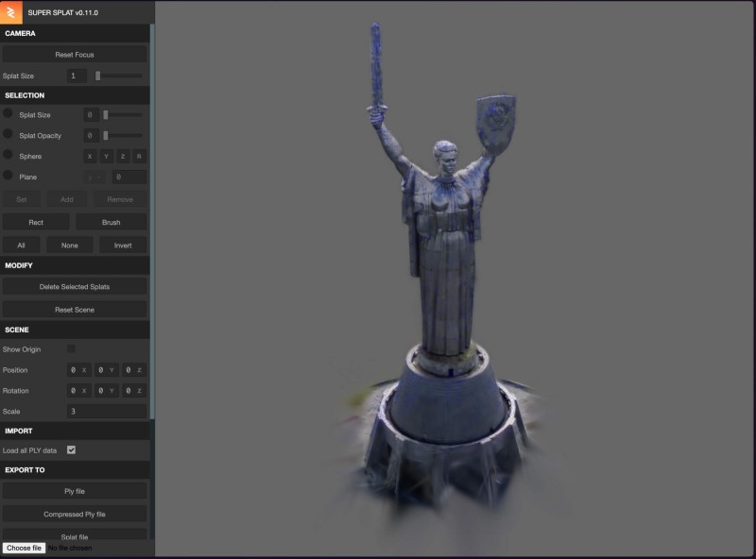Click the Set selection button
Viewport: 756px width, 559px height.
coord(22,199)
